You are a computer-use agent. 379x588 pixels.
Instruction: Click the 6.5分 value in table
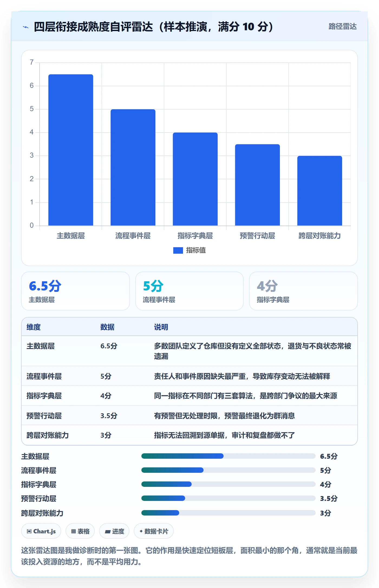[109, 346]
